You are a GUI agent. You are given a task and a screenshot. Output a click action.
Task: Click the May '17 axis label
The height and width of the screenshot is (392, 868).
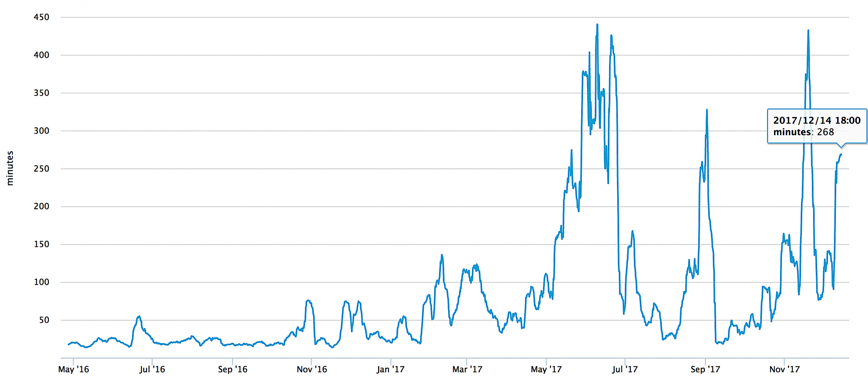[x=546, y=370]
